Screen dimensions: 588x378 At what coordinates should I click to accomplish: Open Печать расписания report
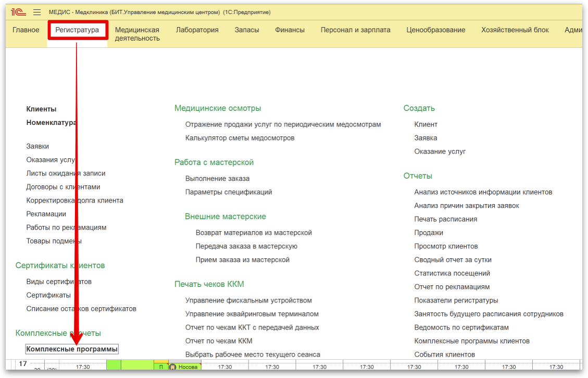(x=445, y=219)
